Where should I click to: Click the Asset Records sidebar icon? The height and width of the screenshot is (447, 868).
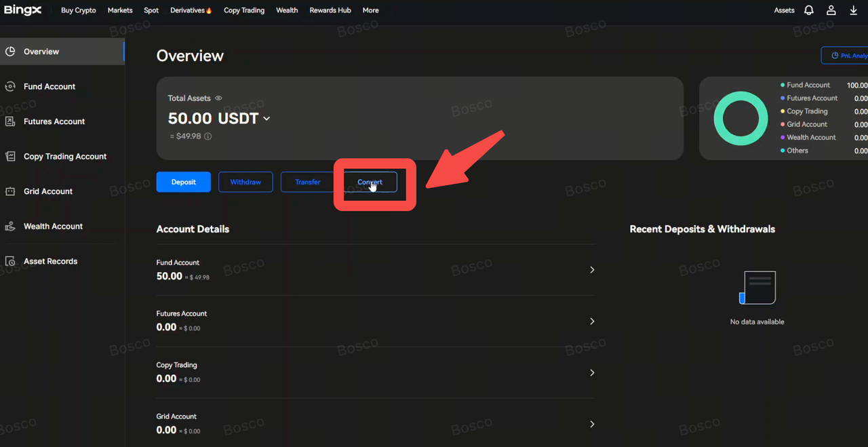click(10, 261)
